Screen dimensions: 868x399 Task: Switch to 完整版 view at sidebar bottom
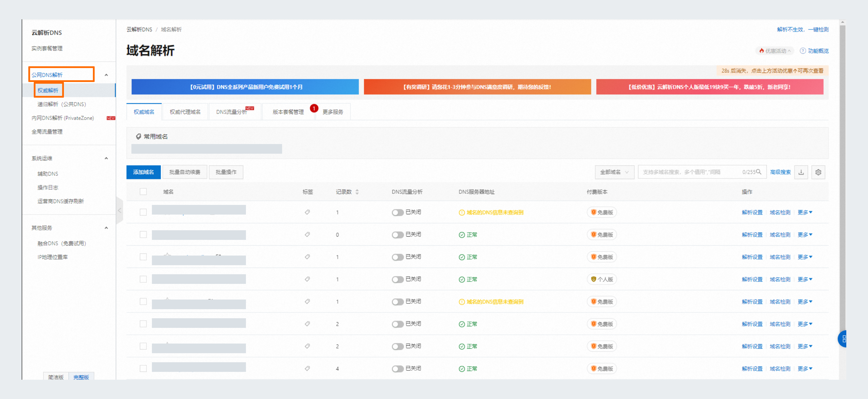(81, 376)
